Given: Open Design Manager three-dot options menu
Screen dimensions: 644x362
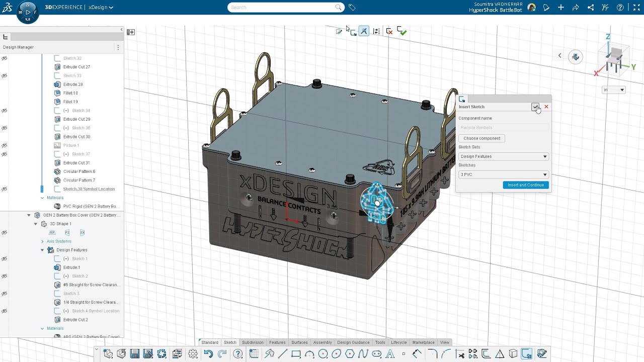Looking at the screenshot, I should (x=118, y=47).
